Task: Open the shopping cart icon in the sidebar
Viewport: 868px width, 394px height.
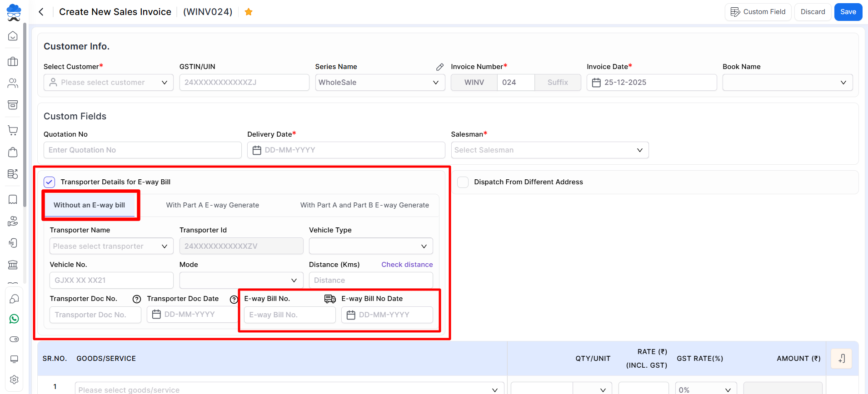Action: coord(13,130)
